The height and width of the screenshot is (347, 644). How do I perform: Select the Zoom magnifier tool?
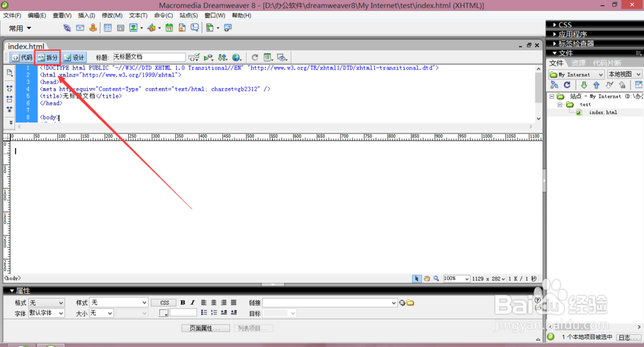point(436,278)
